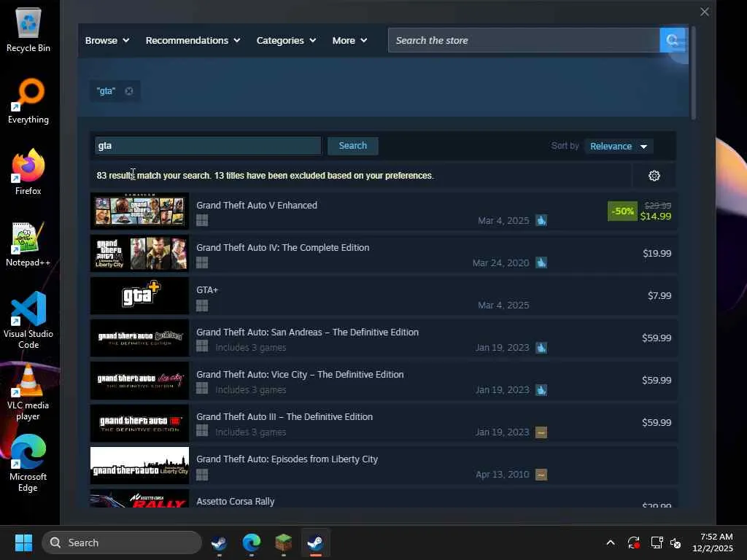
Task: Click "Includes 3 games" under San Andreas
Action: point(251,348)
